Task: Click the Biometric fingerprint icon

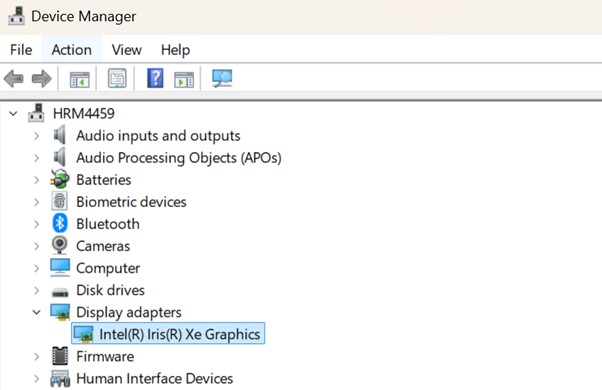Action: pos(60,201)
